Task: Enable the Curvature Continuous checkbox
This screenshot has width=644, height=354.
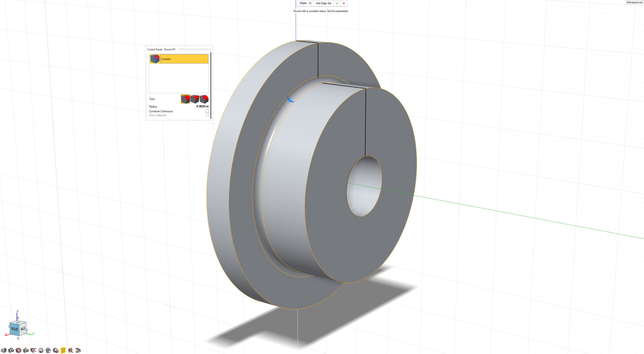Action: (x=207, y=111)
